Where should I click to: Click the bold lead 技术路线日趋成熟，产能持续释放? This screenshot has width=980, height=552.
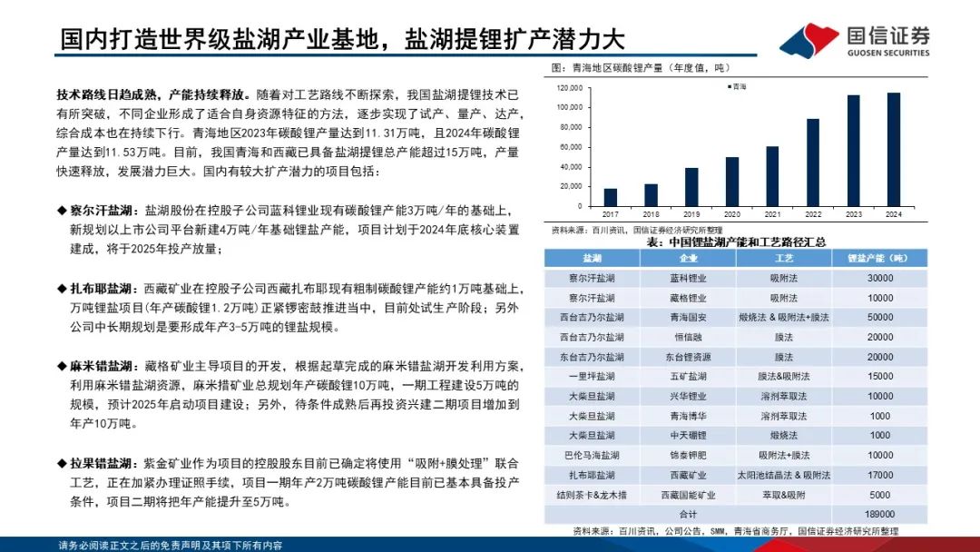[x=153, y=95]
